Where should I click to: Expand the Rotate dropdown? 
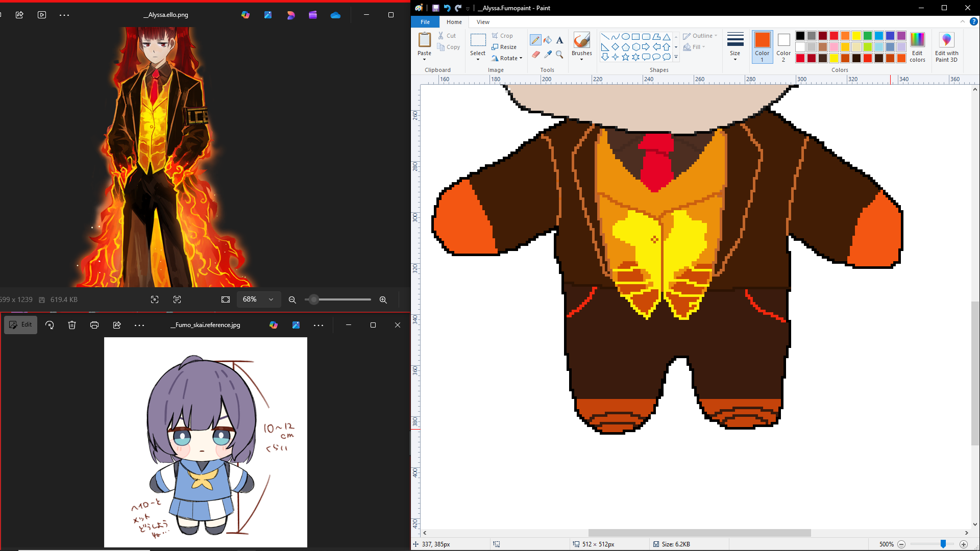click(x=521, y=58)
